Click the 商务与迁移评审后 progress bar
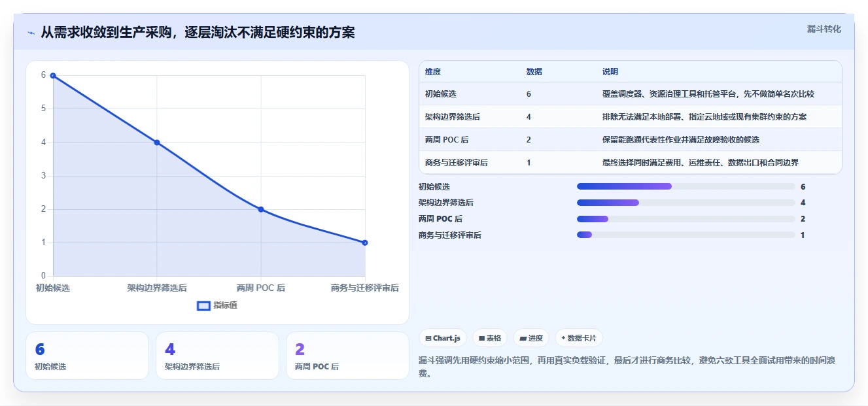Viewport: 868px width, 406px height. tap(686, 235)
